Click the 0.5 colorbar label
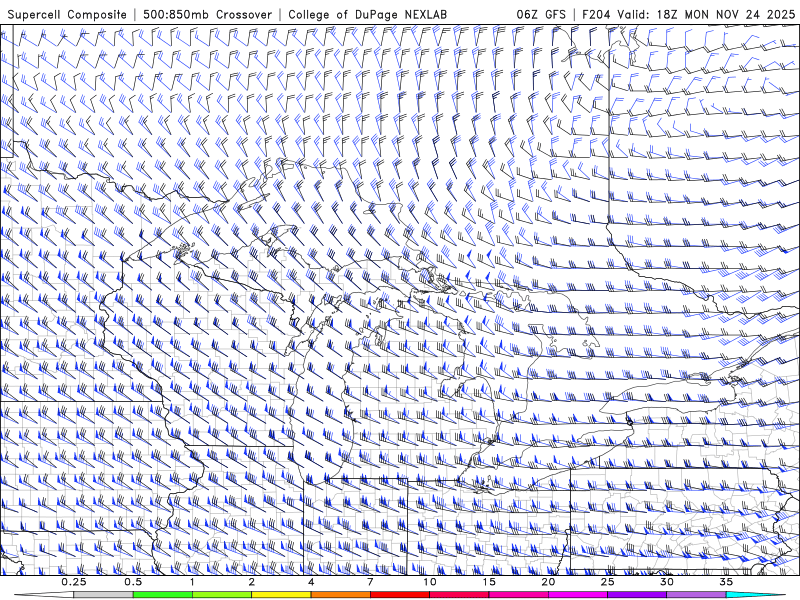 133,582
